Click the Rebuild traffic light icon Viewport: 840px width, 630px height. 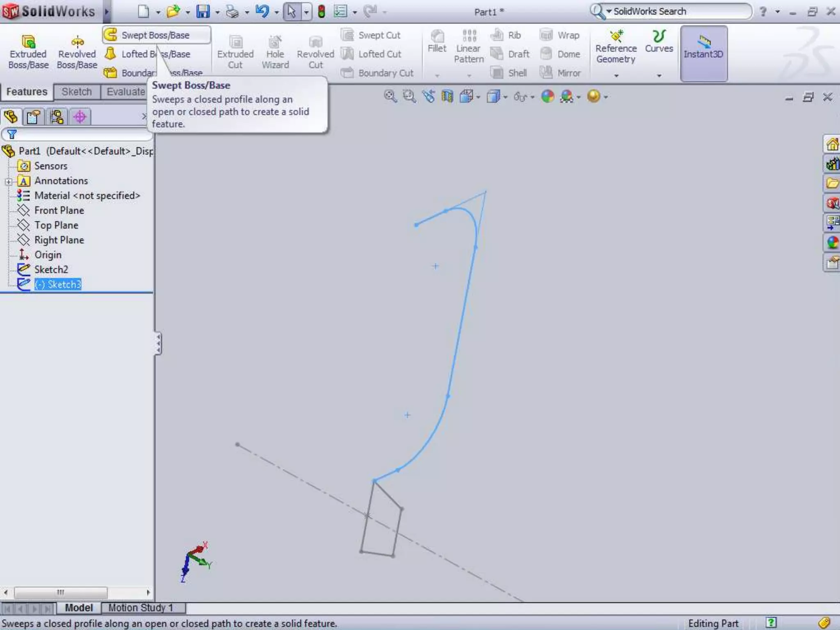[322, 11]
